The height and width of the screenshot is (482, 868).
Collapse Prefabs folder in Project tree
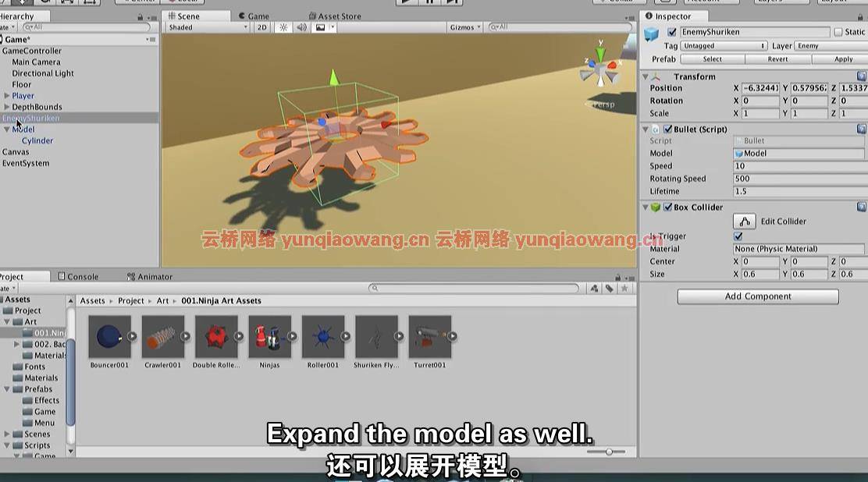pos(7,389)
